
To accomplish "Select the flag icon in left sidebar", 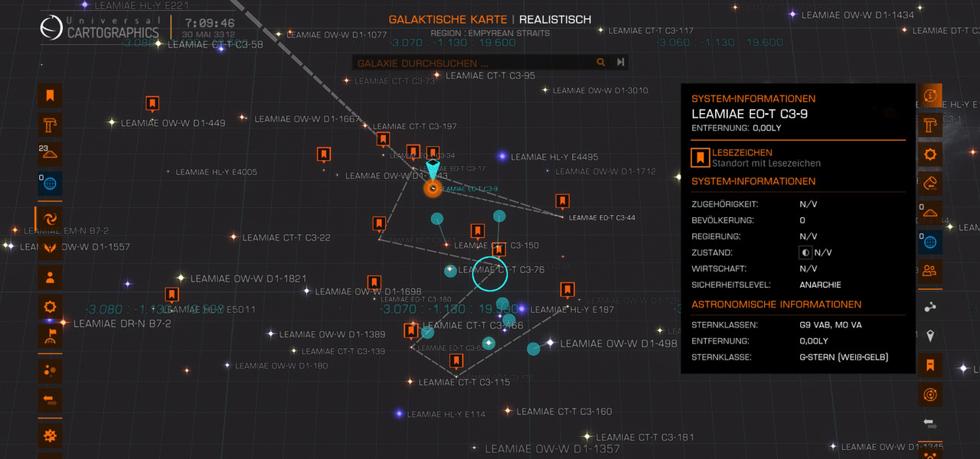I will tap(50, 336).
